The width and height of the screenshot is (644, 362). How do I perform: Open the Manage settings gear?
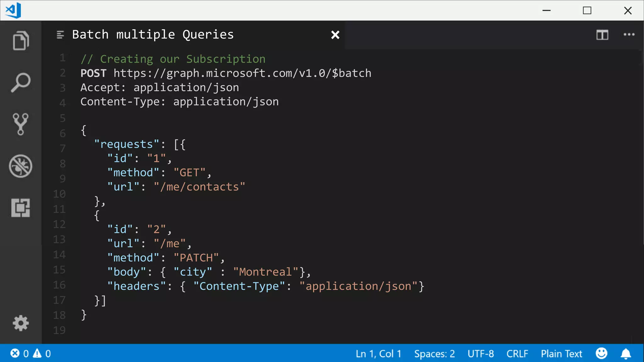(x=21, y=323)
